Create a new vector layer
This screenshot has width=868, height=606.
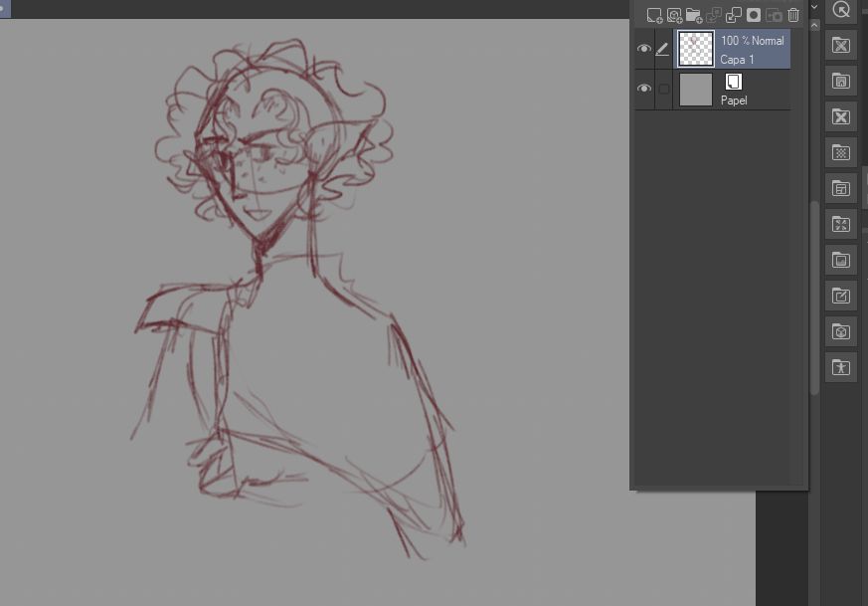click(674, 16)
